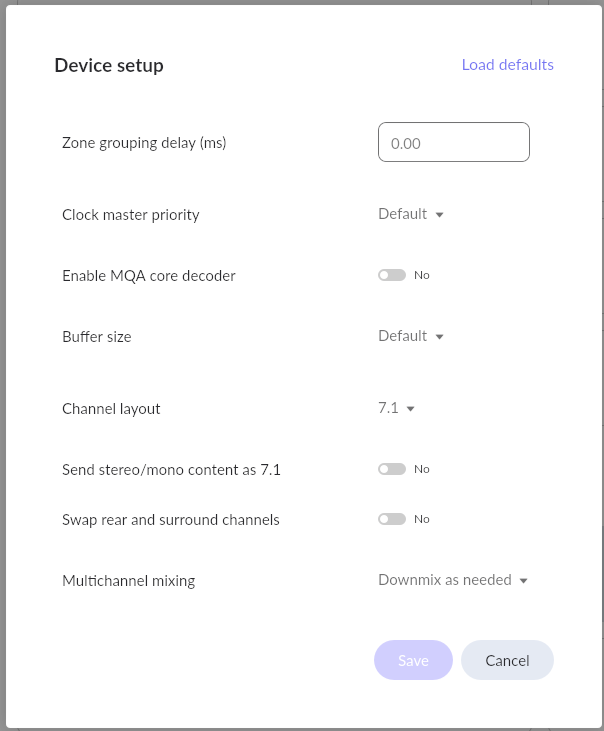Click the Load defaults link
This screenshot has height=731, width=604.
tap(507, 65)
